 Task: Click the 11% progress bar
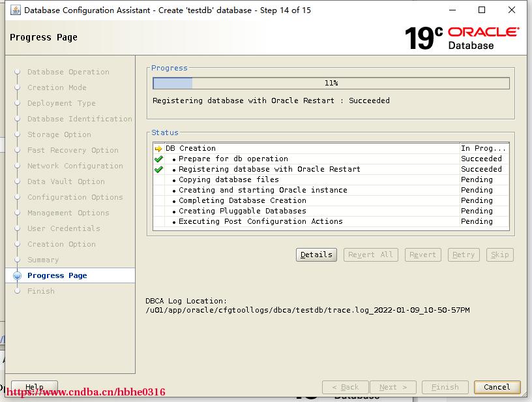(331, 83)
